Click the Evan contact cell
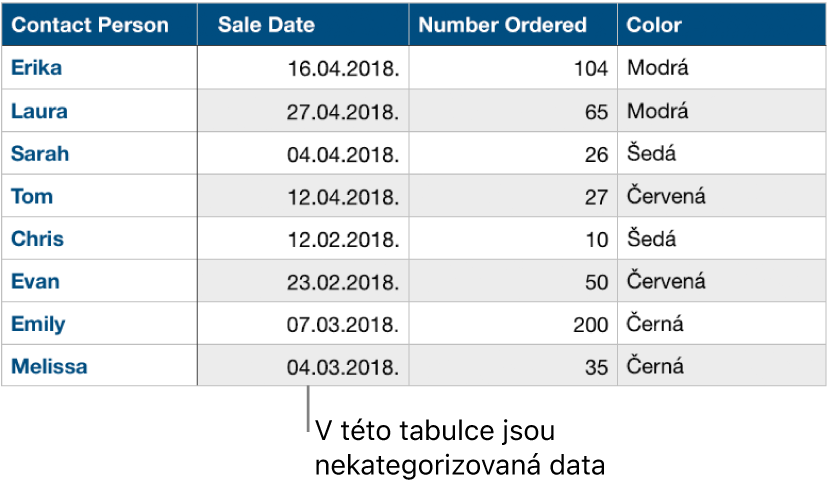The height and width of the screenshot is (492, 827). (x=99, y=281)
